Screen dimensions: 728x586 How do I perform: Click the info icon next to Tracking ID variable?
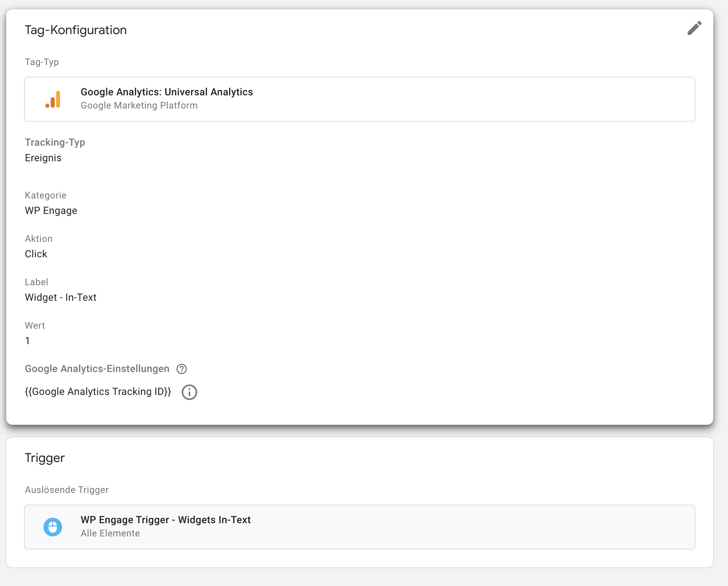[189, 392]
